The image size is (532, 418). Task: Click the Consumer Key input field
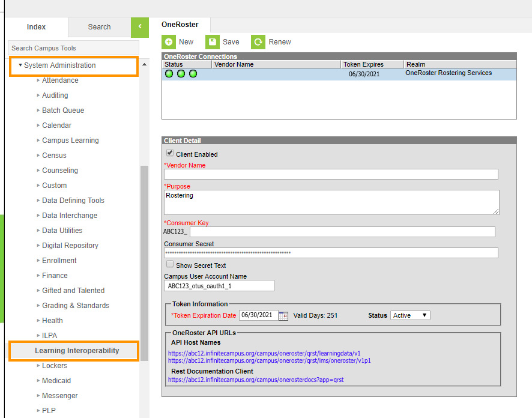(x=342, y=232)
